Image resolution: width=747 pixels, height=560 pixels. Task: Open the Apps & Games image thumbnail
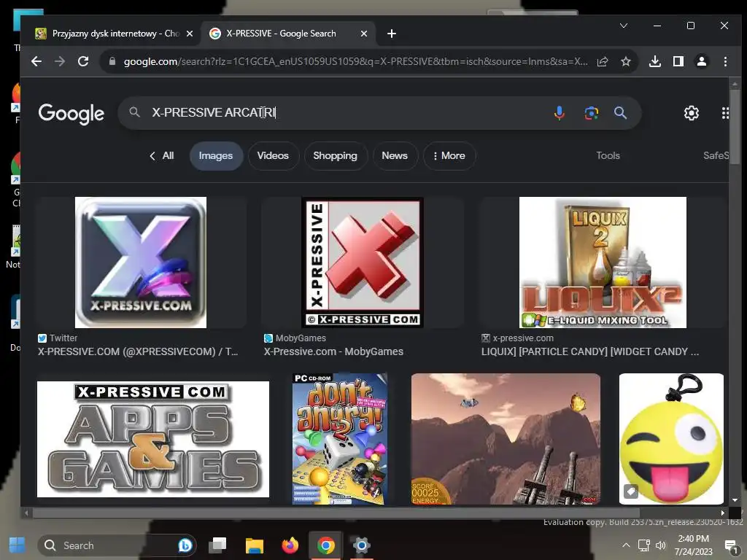click(153, 439)
